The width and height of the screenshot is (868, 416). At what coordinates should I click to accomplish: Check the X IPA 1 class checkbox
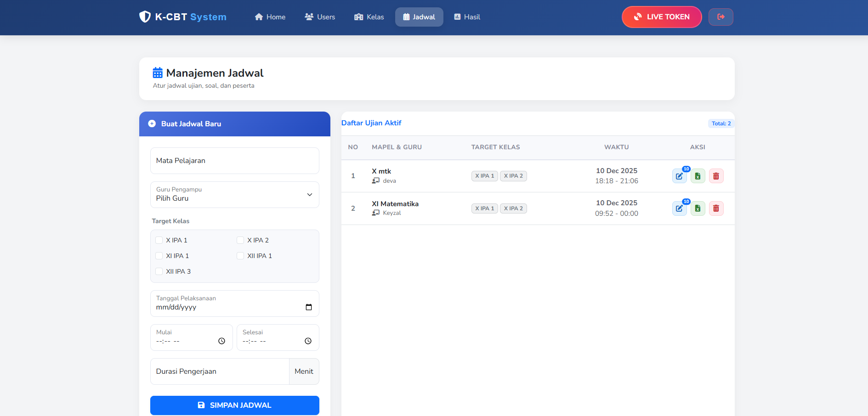click(159, 240)
